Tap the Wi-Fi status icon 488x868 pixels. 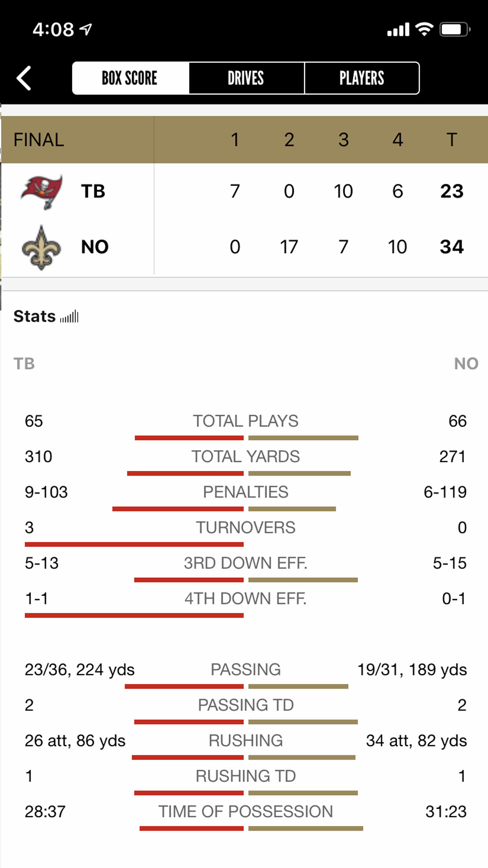pyautogui.click(x=424, y=29)
